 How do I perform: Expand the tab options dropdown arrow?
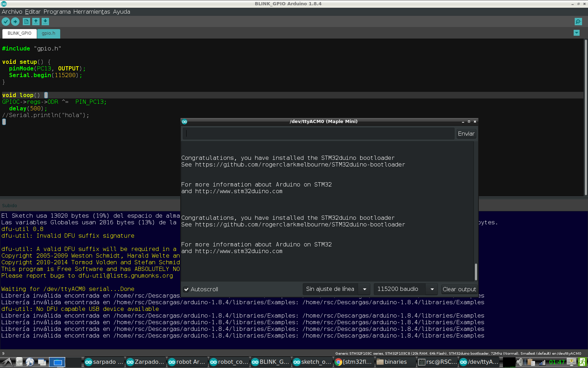tap(576, 33)
